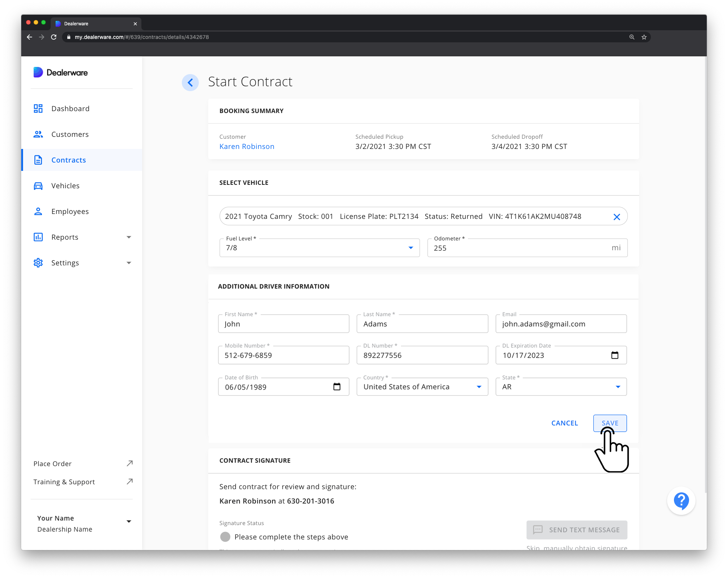Image resolution: width=728 pixels, height=578 pixels.
Task: Open the floating help question mark
Action: (x=681, y=500)
